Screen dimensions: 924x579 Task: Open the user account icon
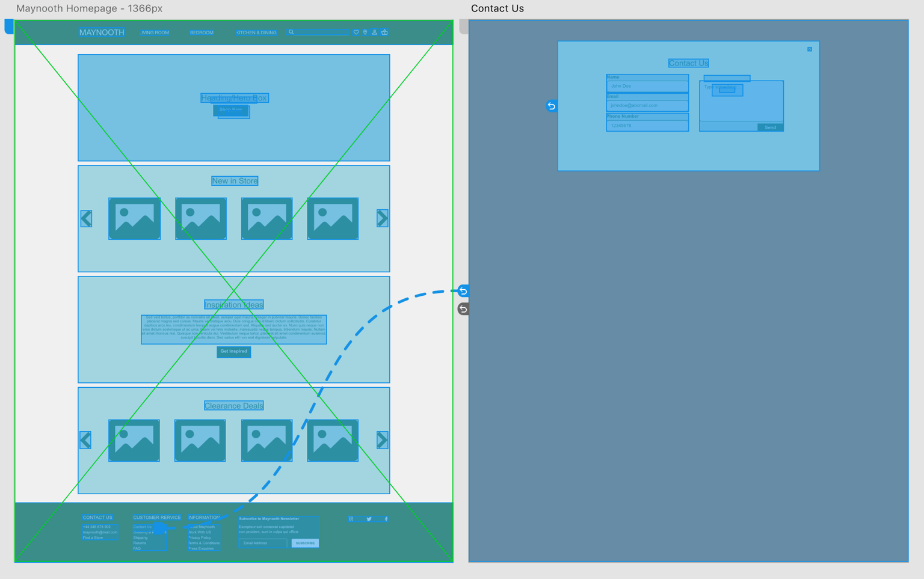(x=374, y=32)
